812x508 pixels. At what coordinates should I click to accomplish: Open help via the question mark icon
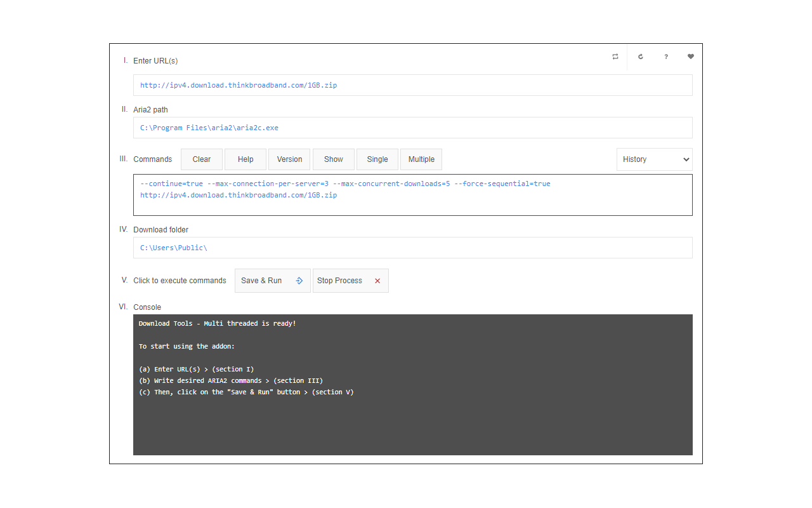point(666,57)
